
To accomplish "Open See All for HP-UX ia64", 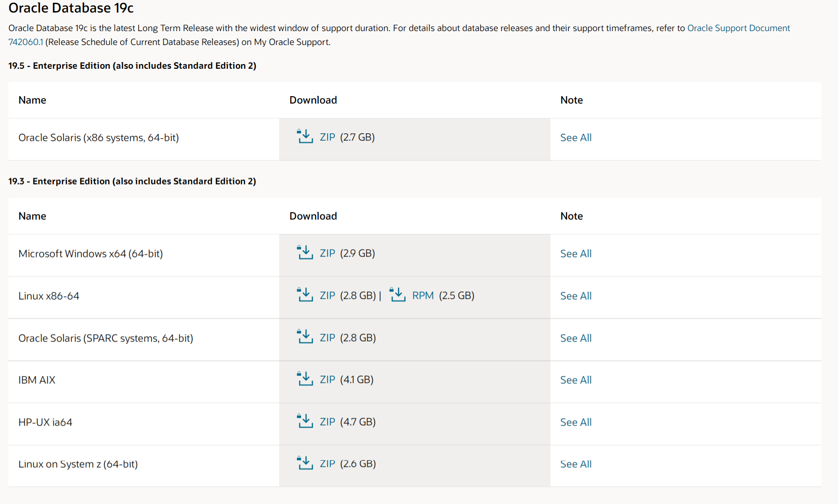I will tap(576, 422).
